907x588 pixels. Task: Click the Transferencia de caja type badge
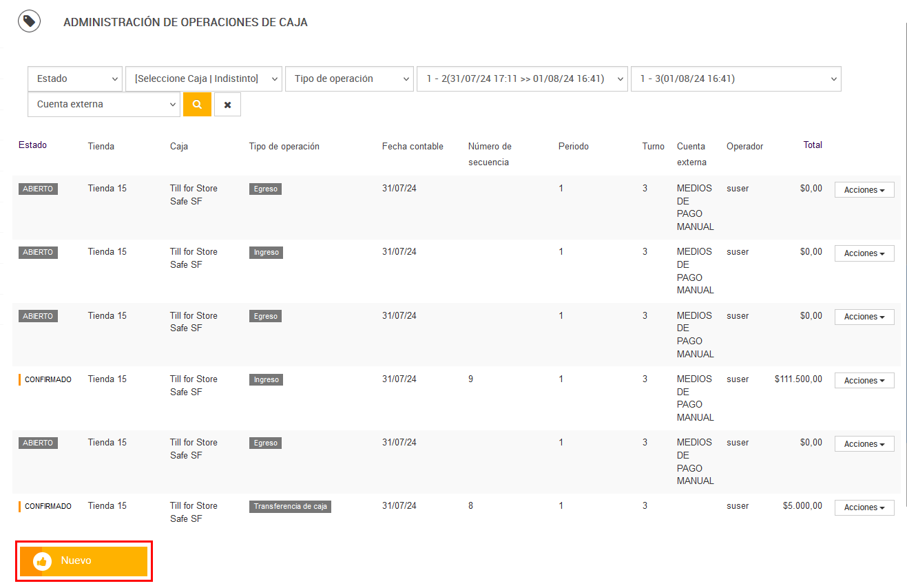tap(290, 507)
